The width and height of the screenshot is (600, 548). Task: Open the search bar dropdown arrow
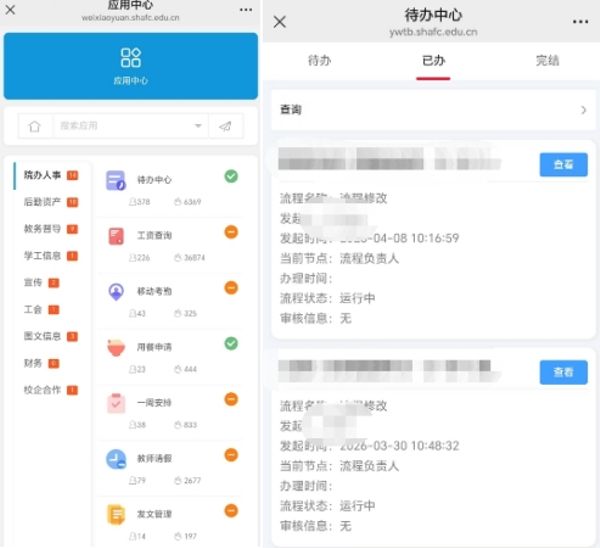tap(197, 126)
